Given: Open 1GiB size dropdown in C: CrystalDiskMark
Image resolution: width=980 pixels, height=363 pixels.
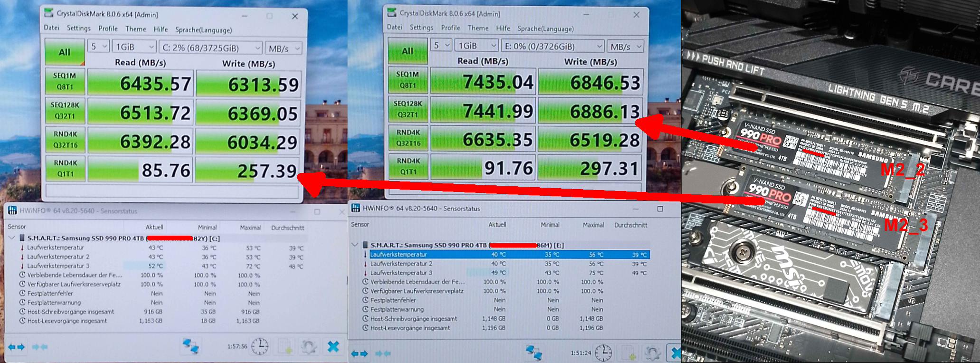Looking at the screenshot, I should [x=134, y=47].
